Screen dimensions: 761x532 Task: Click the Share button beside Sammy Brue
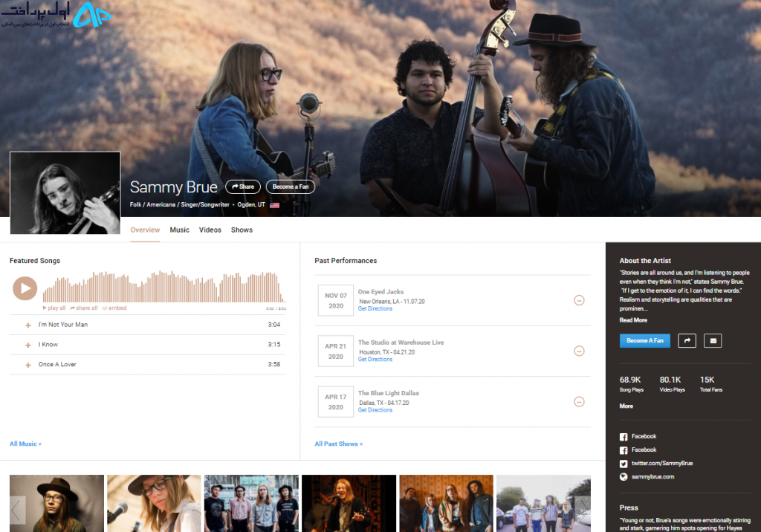[243, 187]
